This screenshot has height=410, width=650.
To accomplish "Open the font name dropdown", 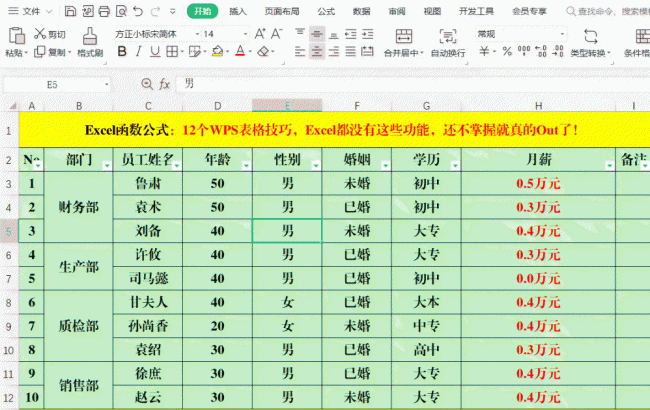I will pos(197,34).
